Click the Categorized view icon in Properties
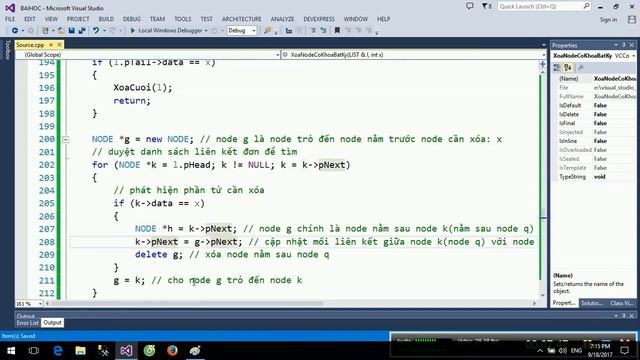 tap(557, 68)
